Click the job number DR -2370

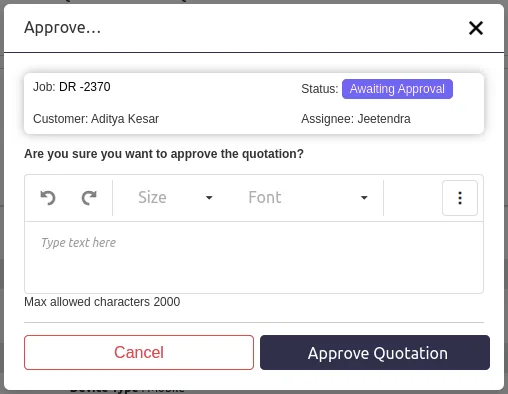85,87
